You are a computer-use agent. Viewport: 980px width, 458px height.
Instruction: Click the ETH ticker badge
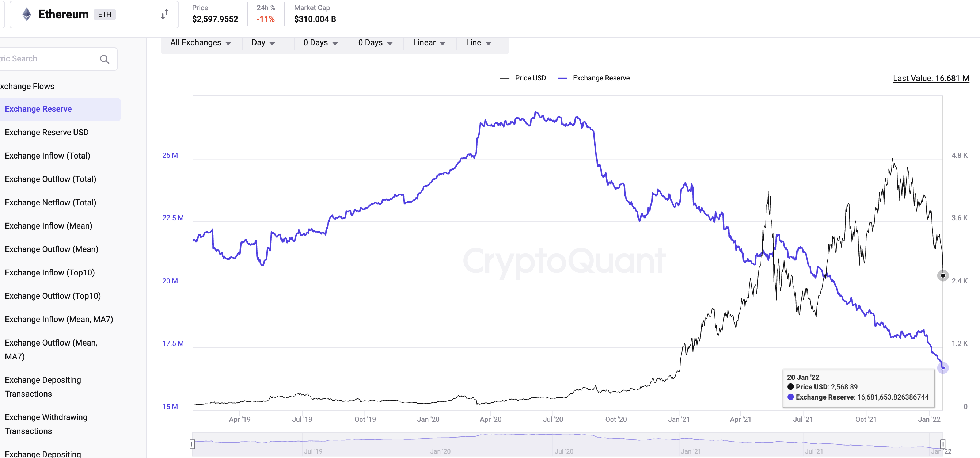pyautogui.click(x=105, y=15)
